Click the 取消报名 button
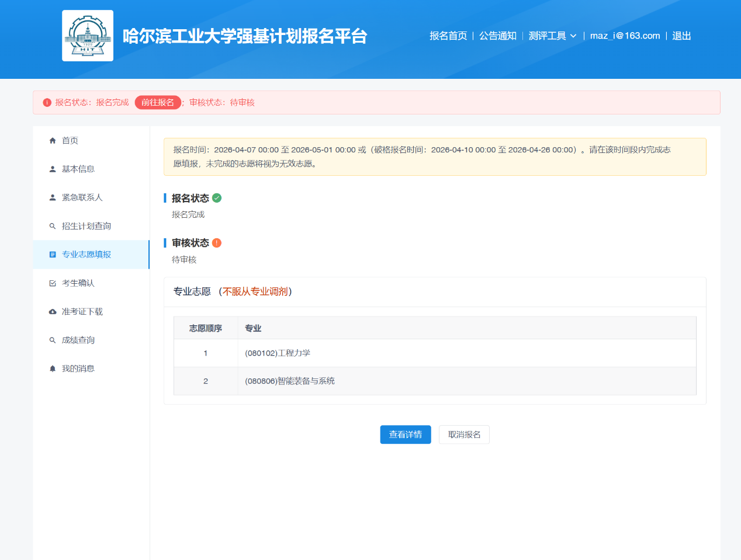741x560 pixels. (x=464, y=434)
